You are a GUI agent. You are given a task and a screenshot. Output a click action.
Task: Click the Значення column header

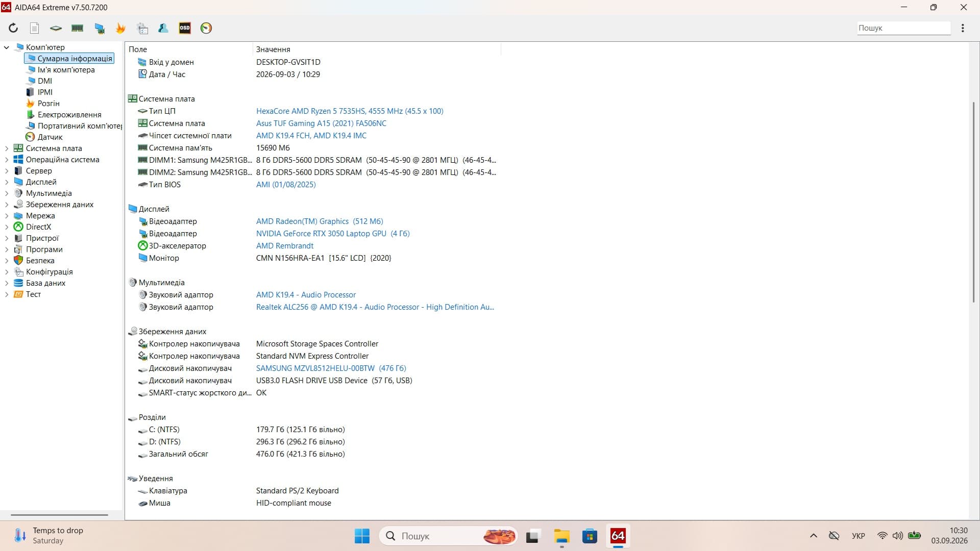pos(377,49)
